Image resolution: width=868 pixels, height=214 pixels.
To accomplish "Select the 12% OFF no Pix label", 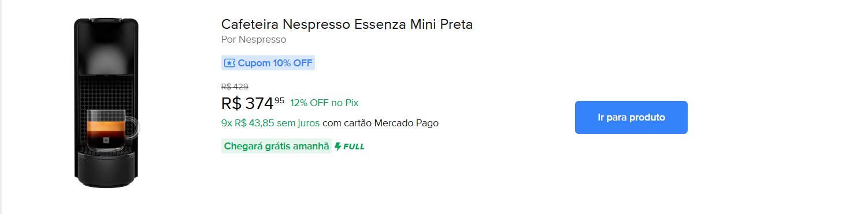I will click(x=324, y=103).
